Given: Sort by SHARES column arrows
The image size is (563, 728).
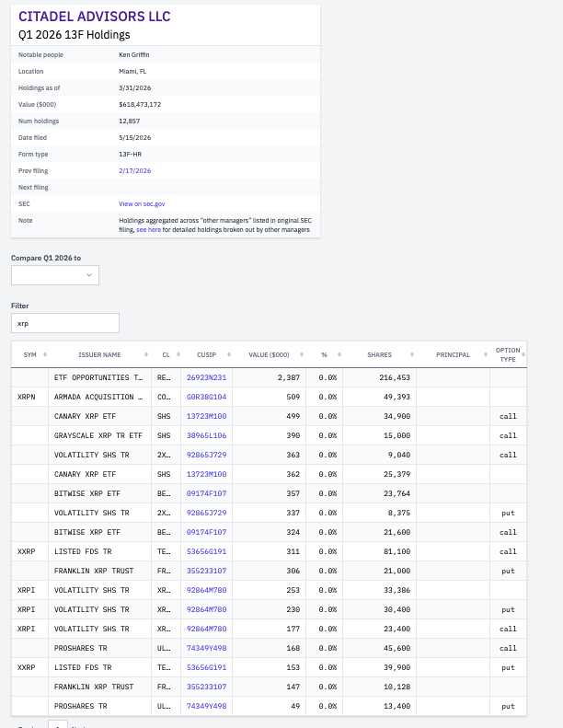Looking at the screenshot, I should coord(412,354).
